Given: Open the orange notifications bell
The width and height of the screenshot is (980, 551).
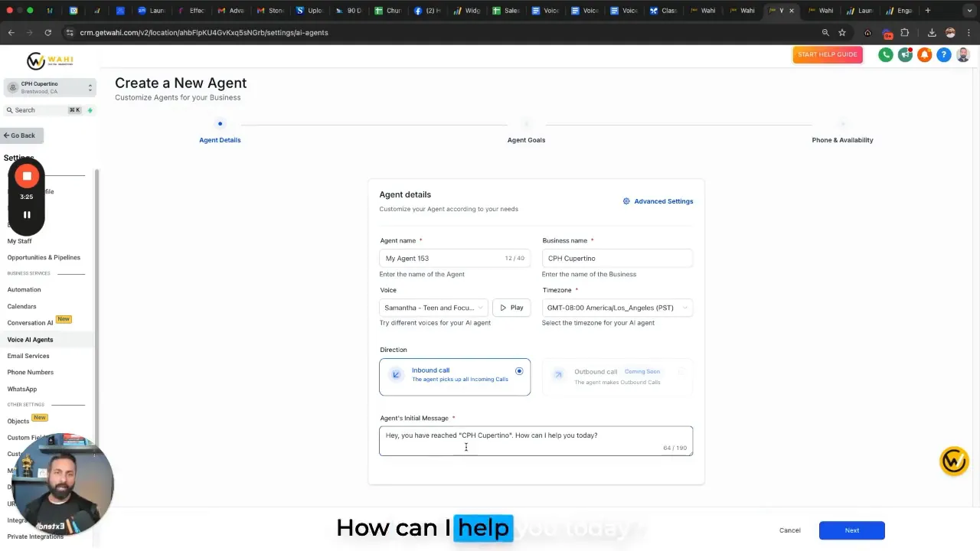Looking at the screenshot, I should 925,55.
